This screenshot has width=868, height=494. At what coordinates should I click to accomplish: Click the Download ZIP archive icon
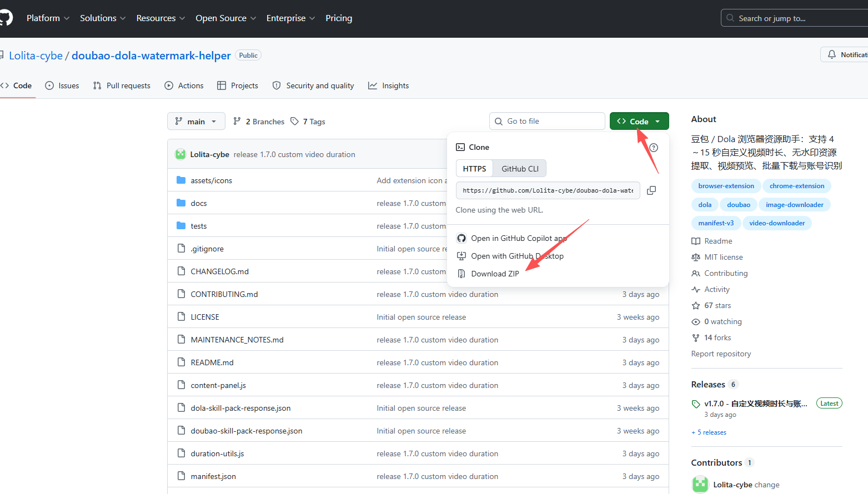(x=461, y=274)
